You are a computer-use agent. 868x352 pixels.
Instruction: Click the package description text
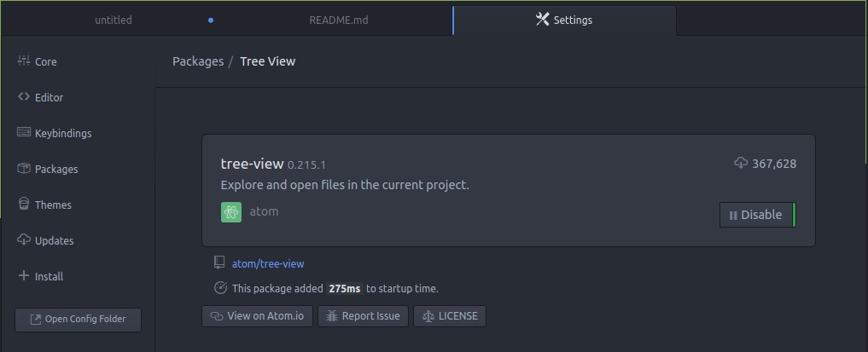[x=345, y=185]
